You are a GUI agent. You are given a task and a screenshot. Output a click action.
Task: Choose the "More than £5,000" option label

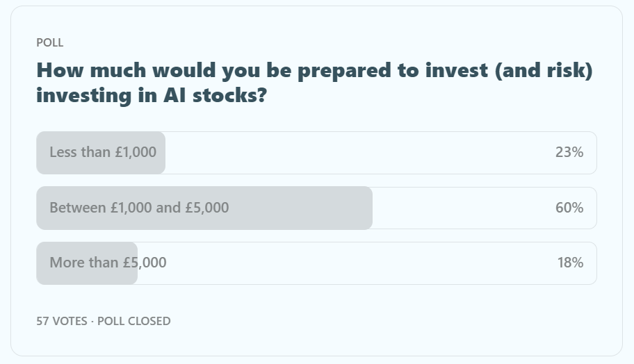[x=108, y=263]
